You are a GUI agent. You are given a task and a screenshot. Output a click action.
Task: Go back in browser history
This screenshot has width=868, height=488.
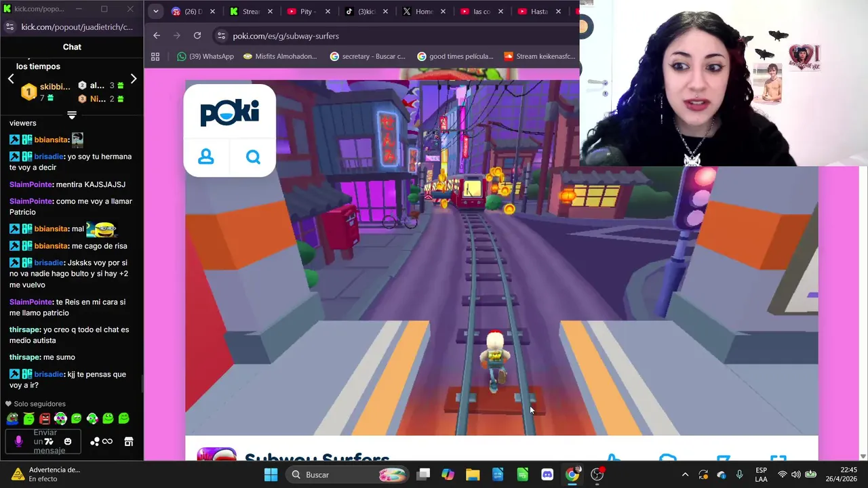157,35
